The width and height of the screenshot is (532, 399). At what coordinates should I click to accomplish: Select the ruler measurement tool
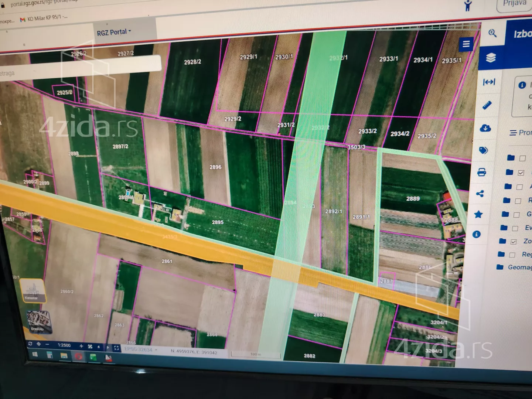coord(487,106)
